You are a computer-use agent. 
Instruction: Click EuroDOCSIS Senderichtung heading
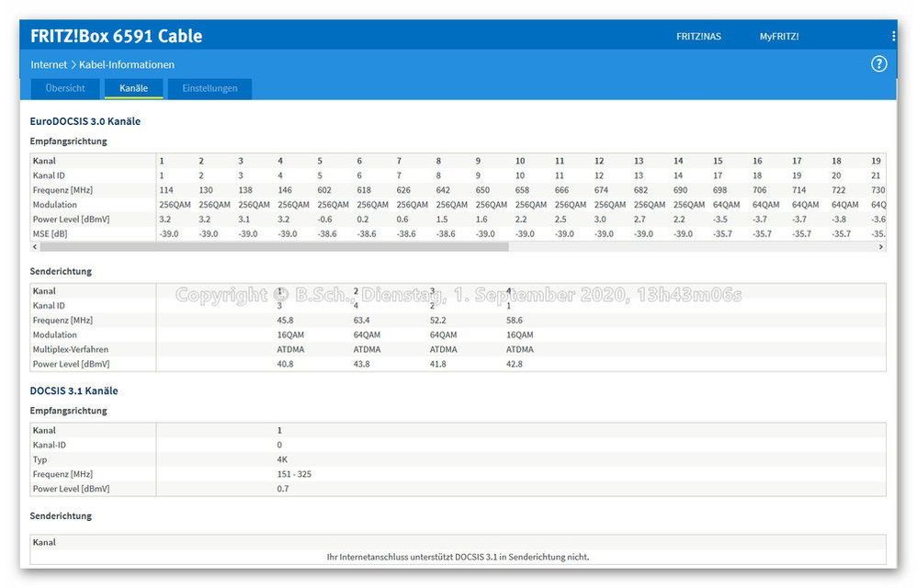[61, 272]
